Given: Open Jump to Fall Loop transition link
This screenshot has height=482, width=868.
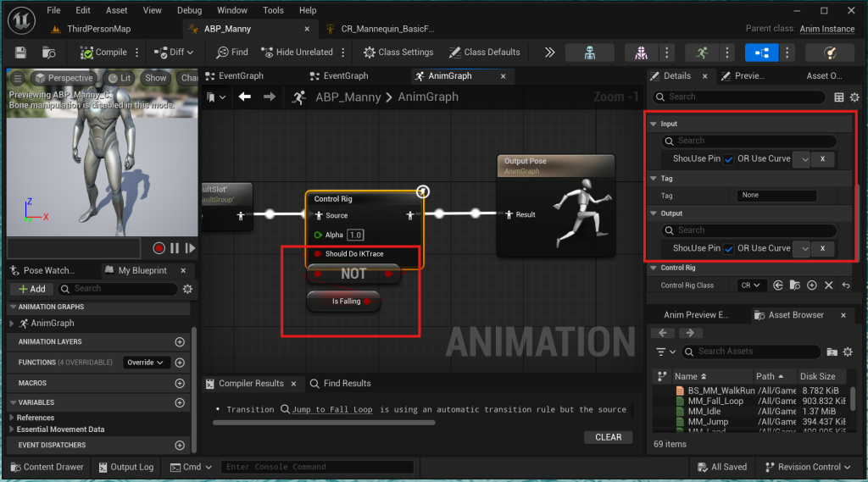Looking at the screenshot, I should [332, 409].
